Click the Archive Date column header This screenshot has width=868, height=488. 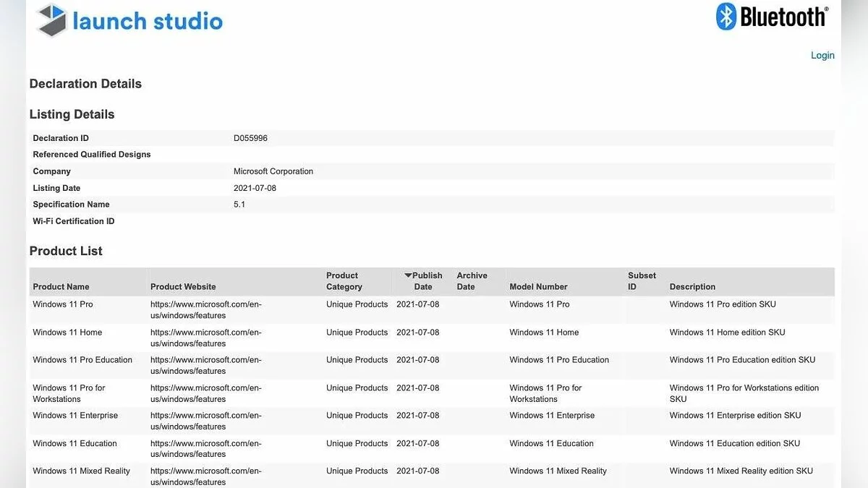(x=472, y=281)
